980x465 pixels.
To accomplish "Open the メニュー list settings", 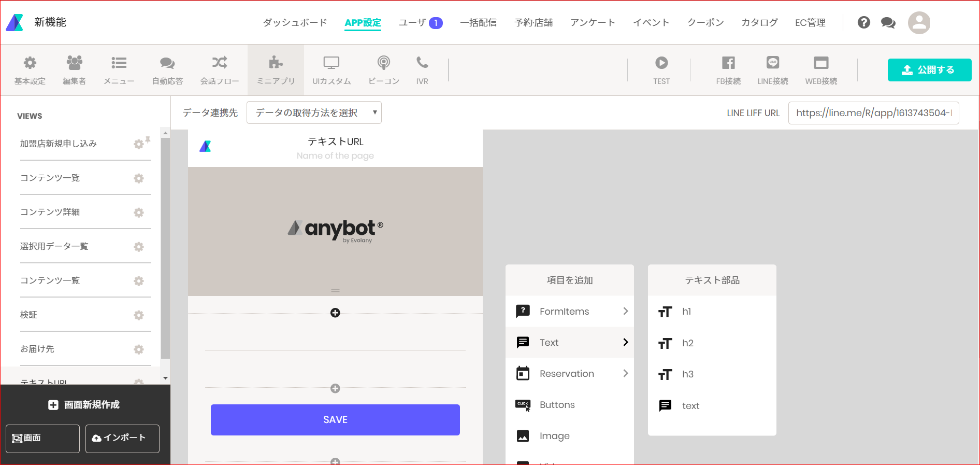I will click(119, 70).
